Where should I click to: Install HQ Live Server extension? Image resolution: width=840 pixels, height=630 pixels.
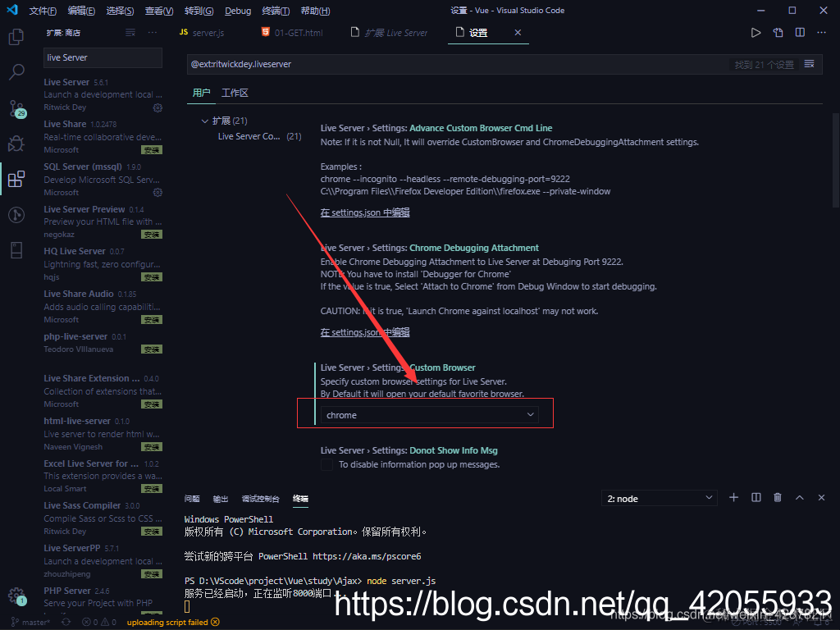tap(152, 277)
